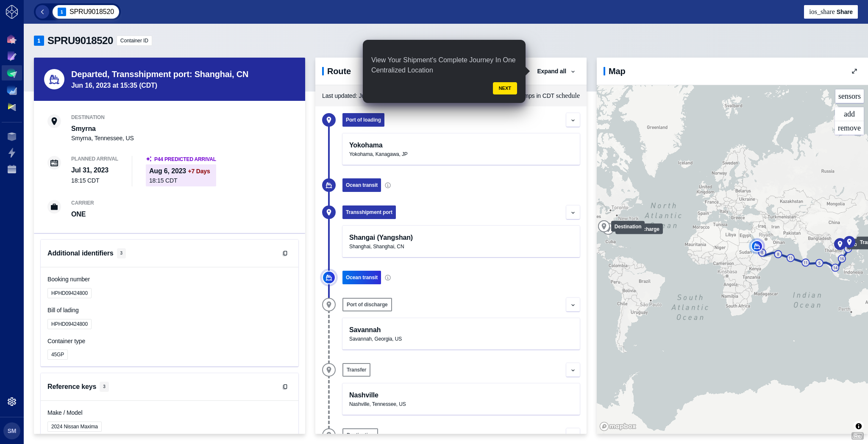Open settings gear in the sidebar
The height and width of the screenshot is (444, 868).
click(12, 402)
